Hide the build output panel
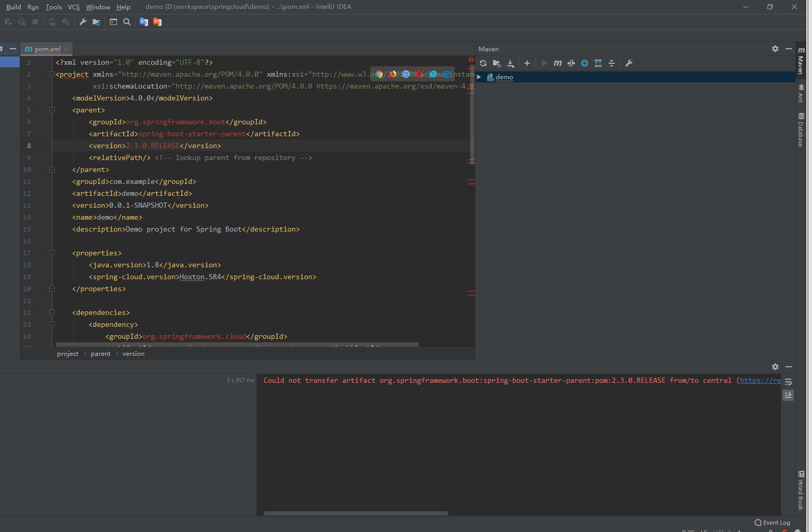 tap(789, 367)
